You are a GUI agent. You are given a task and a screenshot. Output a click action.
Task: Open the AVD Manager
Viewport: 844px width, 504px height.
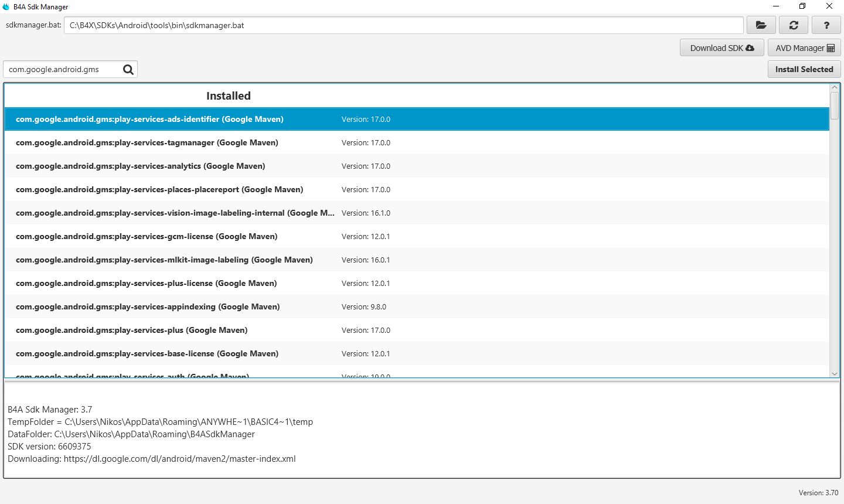tap(804, 48)
